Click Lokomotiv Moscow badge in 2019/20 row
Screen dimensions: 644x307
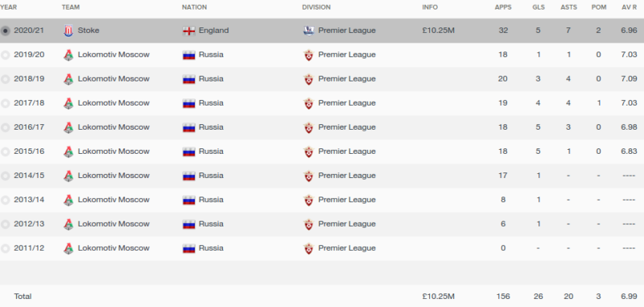(x=68, y=55)
